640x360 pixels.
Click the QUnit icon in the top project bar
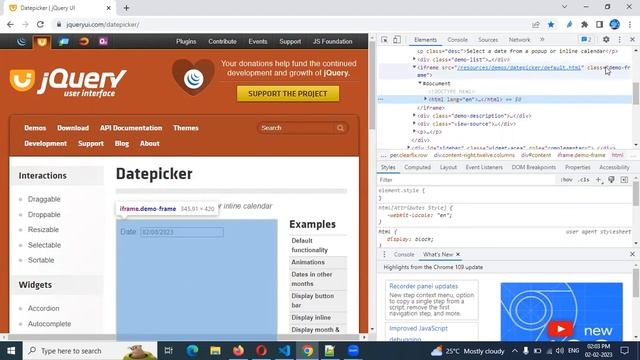[x=103, y=41]
